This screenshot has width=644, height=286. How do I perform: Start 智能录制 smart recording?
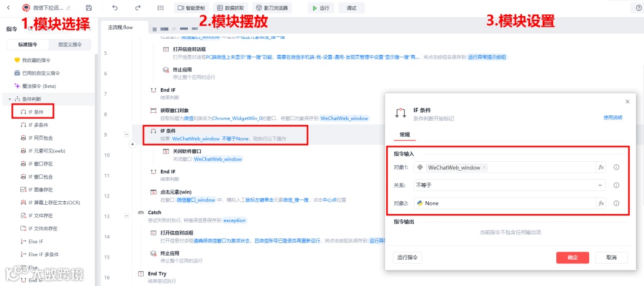192,8
